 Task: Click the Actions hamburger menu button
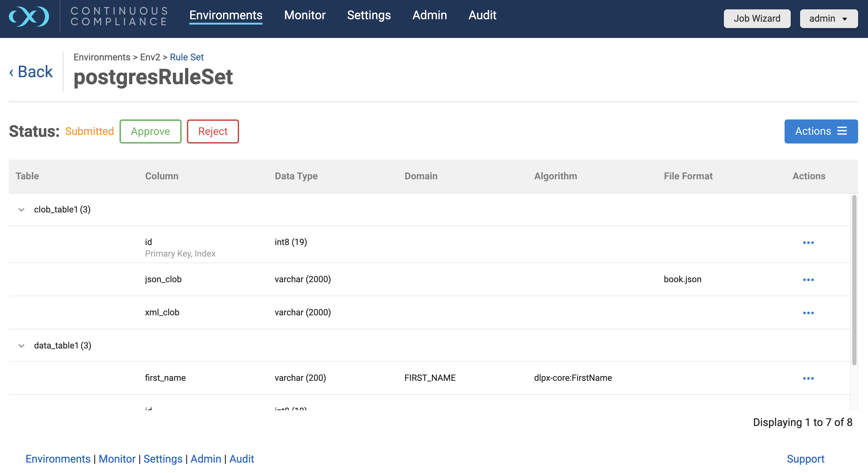click(821, 131)
